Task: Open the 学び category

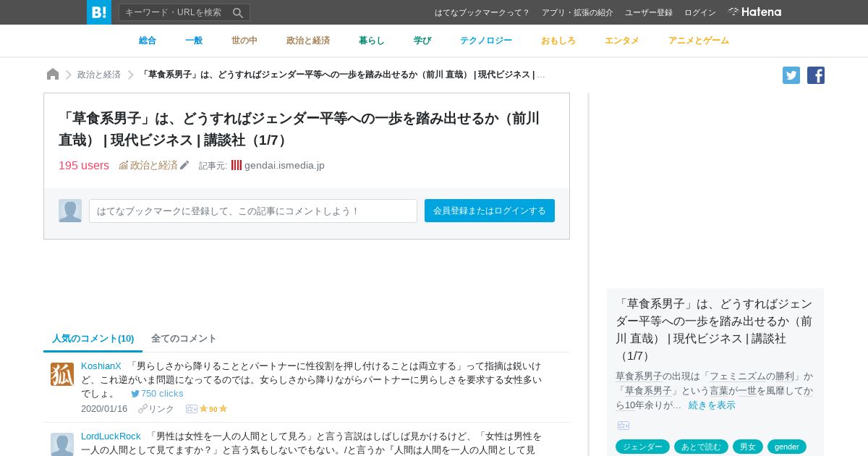Action: 422,41
